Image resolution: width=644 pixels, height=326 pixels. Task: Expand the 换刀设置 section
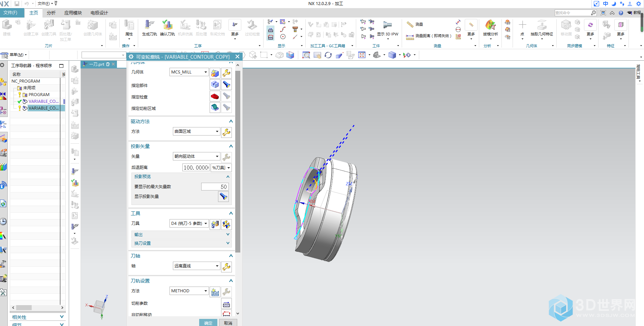click(228, 243)
